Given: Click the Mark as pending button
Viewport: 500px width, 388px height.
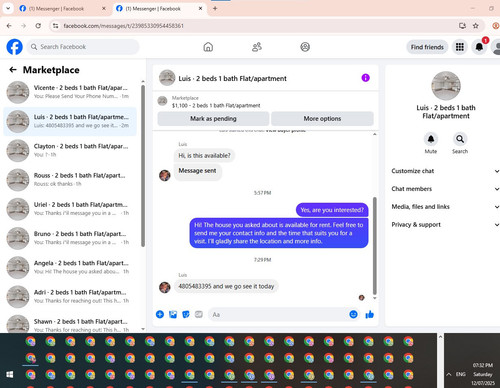Looking at the screenshot, I should click(213, 119).
